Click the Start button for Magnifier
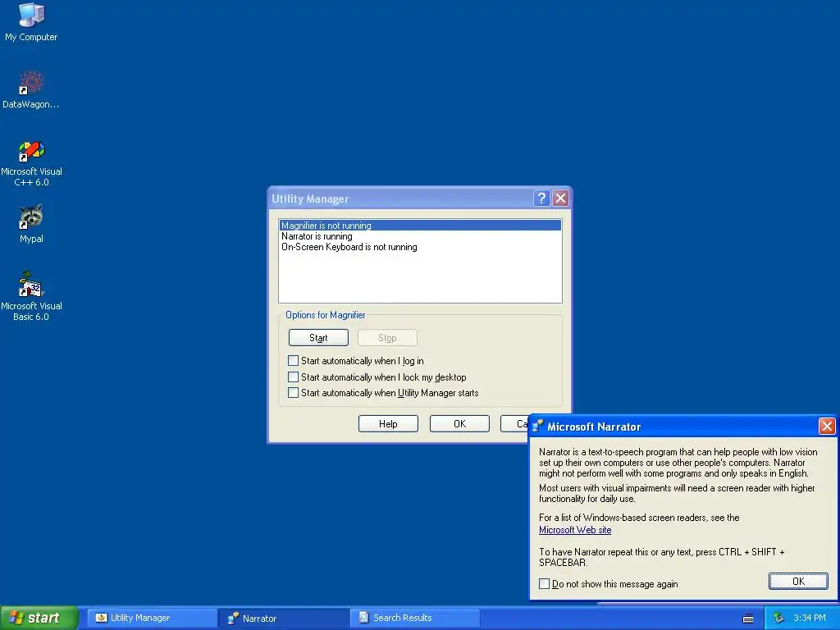 pos(318,337)
